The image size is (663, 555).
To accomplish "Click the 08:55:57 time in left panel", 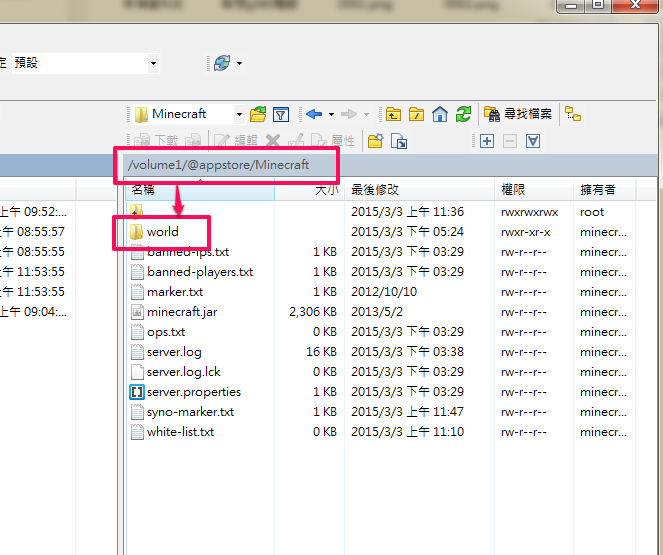I will [x=41, y=232].
